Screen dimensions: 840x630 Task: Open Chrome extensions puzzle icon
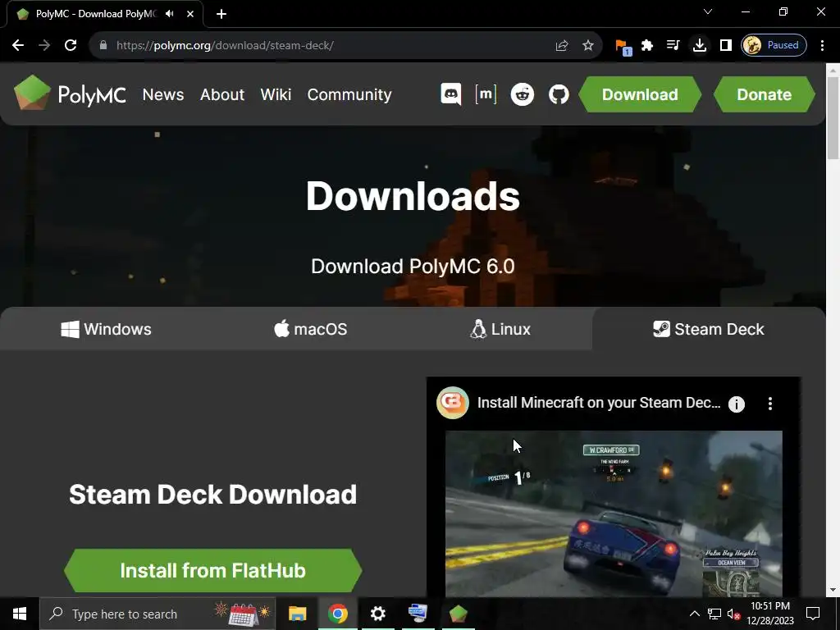[x=647, y=45]
